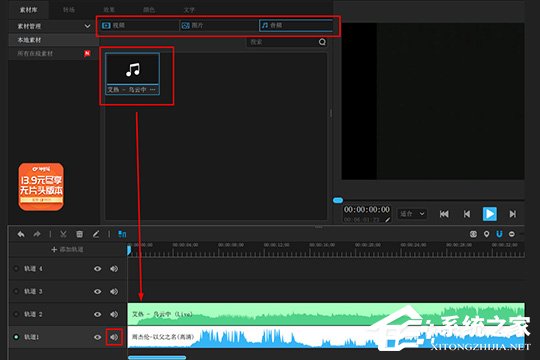
Task: Click the location marker pin icon
Action: (x=486, y=234)
